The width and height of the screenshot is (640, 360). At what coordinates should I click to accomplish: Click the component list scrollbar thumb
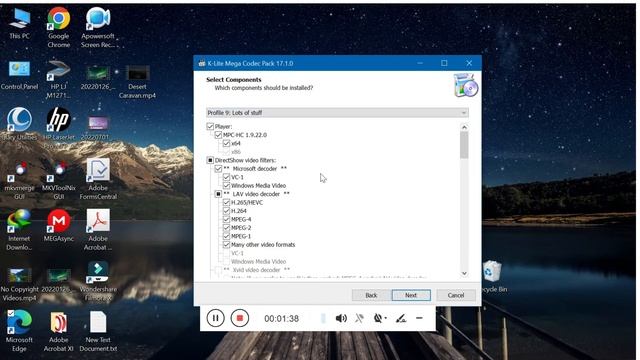coord(464,145)
